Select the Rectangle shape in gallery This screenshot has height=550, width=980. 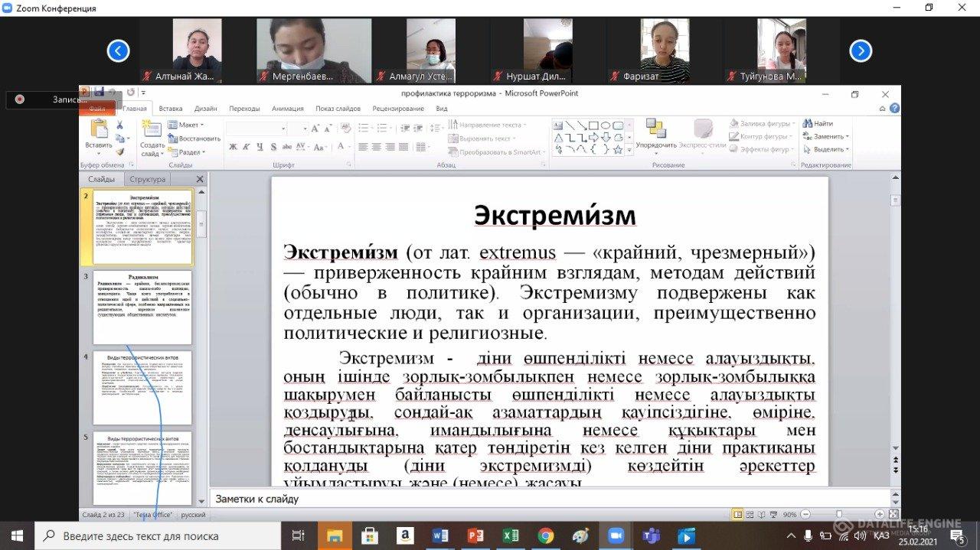coord(593,125)
